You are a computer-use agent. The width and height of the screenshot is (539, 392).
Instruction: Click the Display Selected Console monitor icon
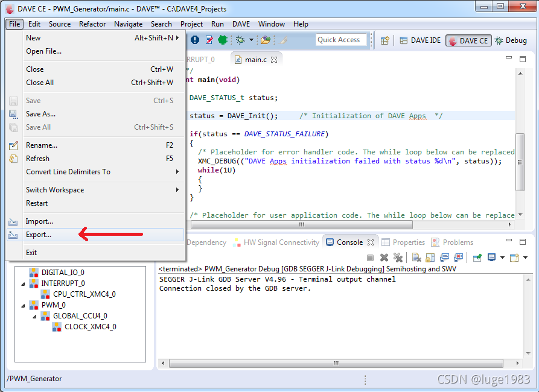tap(491, 258)
